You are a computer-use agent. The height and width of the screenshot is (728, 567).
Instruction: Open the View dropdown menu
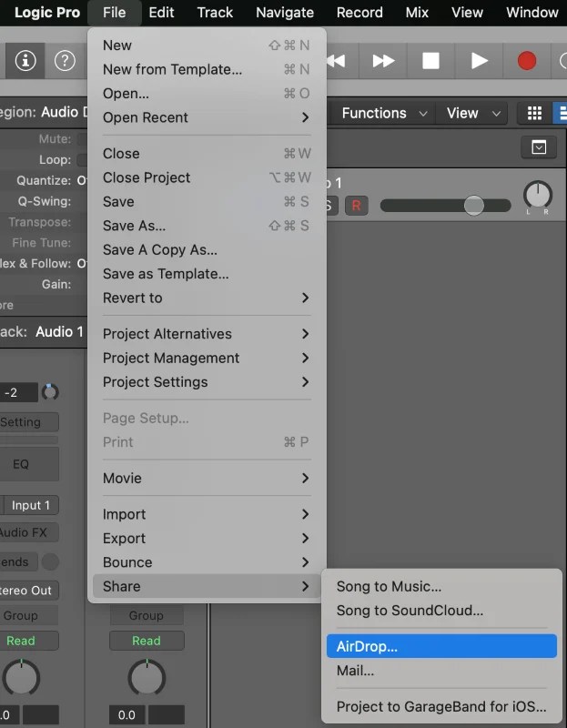(472, 114)
